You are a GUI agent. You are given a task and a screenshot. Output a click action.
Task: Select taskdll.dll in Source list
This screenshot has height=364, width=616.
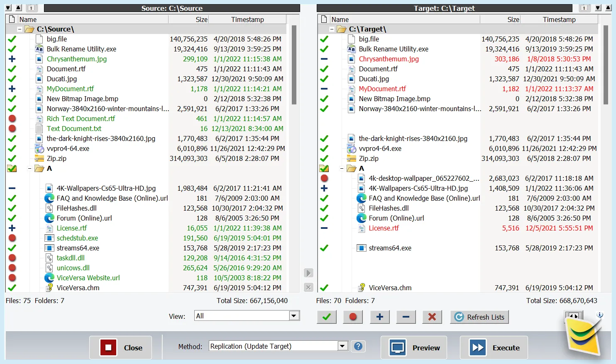(x=71, y=258)
